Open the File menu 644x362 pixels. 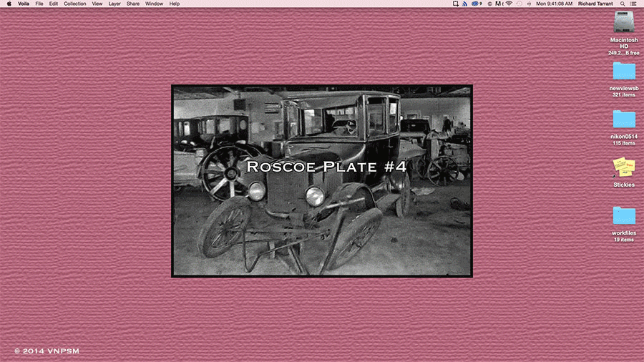coord(39,4)
